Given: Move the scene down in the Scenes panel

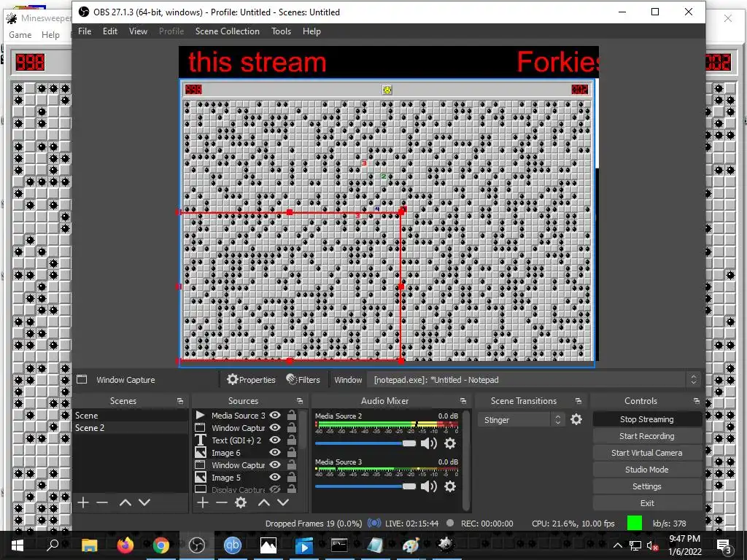Looking at the screenshot, I should [x=144, y=502].
